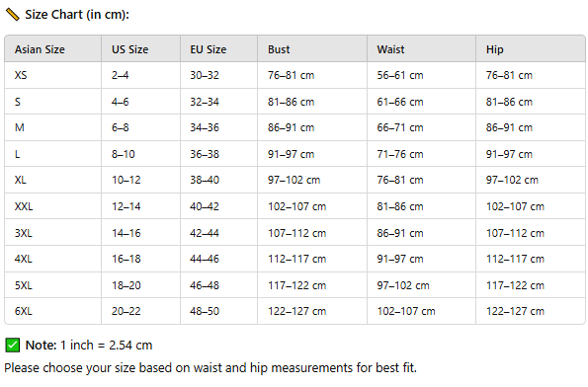Image resolution: width=588 pixels, height=387 pixels.
Task: Click the ruler icon beside Size Chart
Action: click(13, 15)
